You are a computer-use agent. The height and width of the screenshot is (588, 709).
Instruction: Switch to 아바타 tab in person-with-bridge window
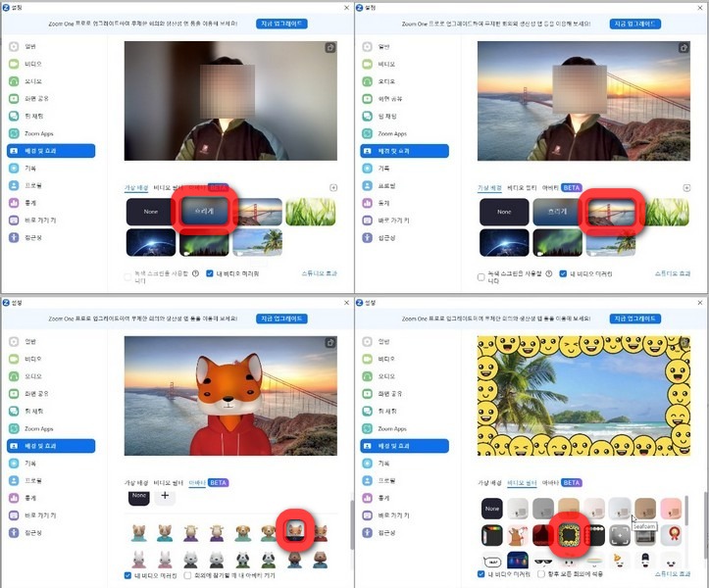tap(550, 187)
